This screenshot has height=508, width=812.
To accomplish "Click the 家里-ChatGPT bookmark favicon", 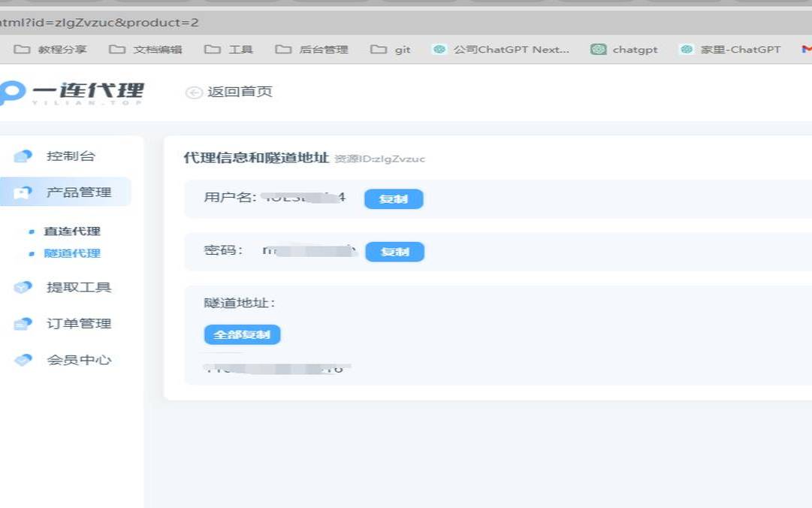I will 687,49.
